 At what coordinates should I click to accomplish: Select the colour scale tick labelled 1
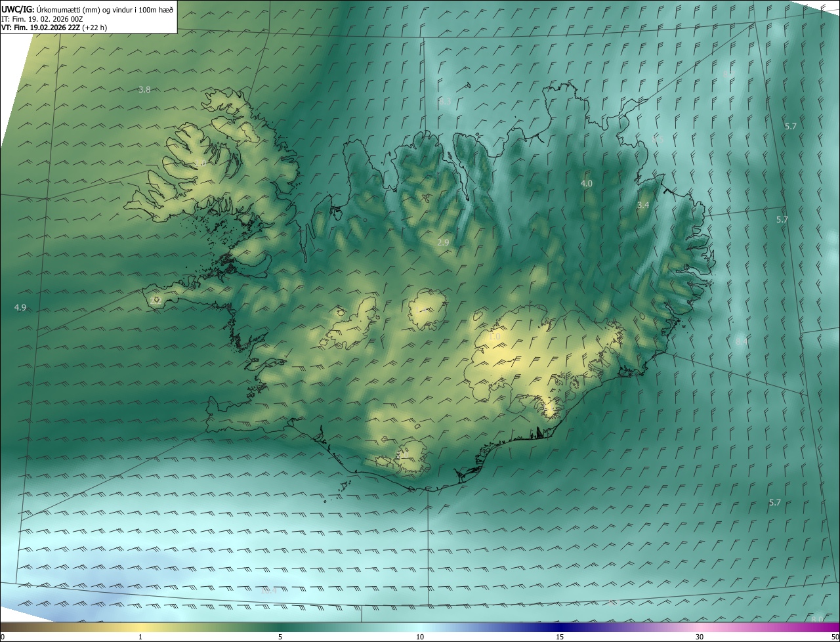point(140,637)
